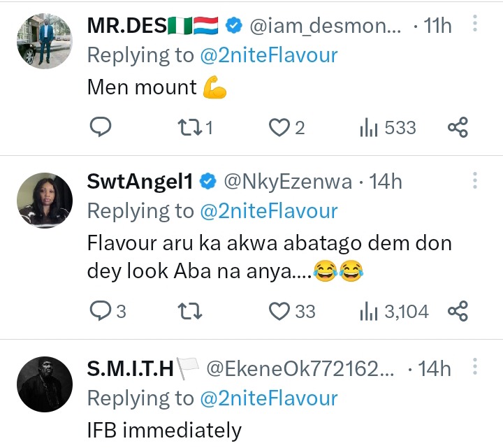View analytics showing 3,104 views
This screenshot has height=448, width=503.
pos(393,311)
